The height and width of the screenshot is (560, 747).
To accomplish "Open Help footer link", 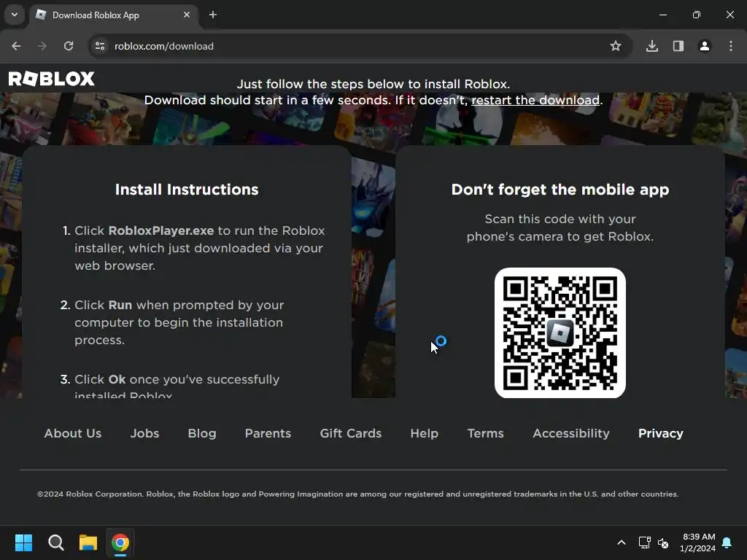I will point(425,433).
